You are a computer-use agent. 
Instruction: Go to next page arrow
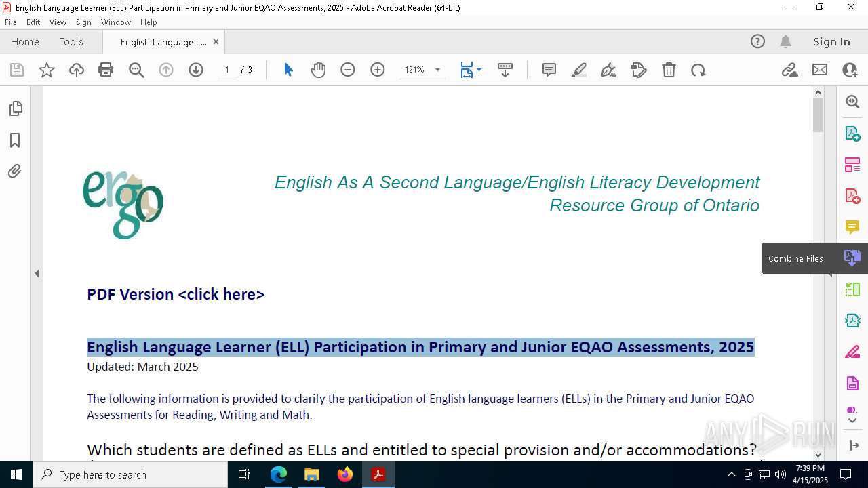[x=196, y=70]
